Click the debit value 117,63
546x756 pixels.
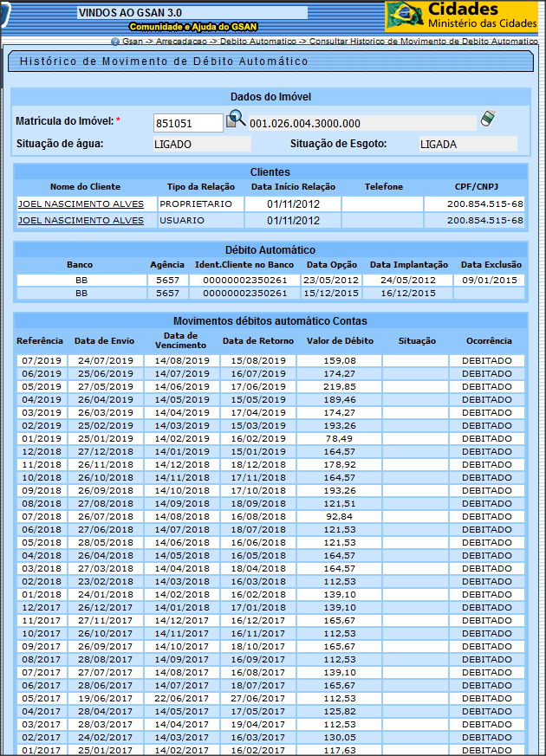coord(340,751)
